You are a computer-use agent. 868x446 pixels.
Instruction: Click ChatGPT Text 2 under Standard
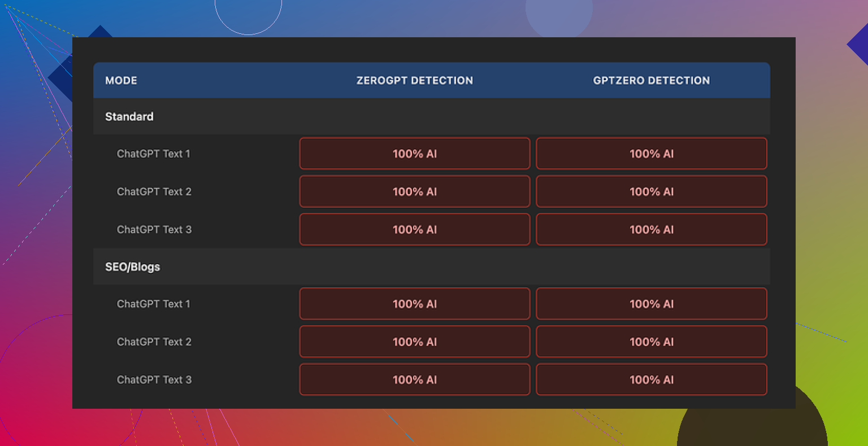pos(154,191)
